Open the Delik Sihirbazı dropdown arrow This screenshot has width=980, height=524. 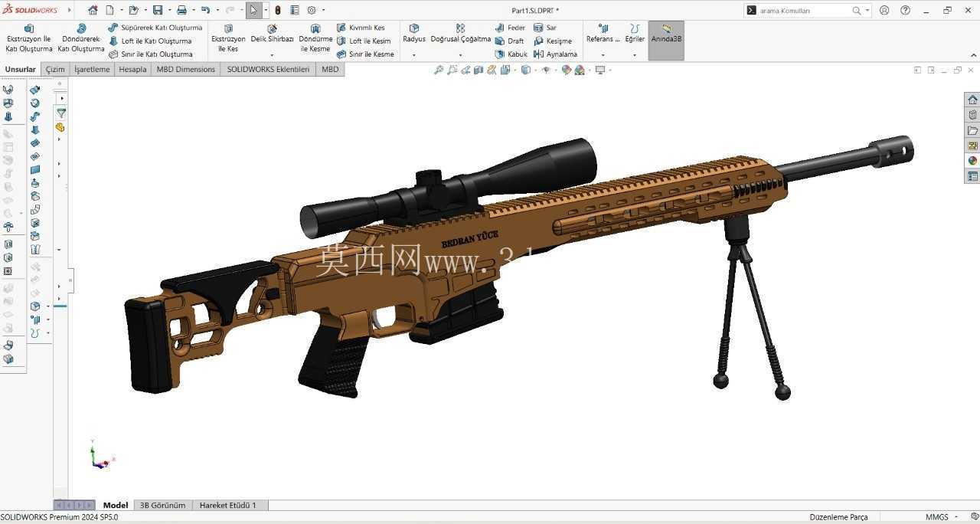[x=272, y=55]
